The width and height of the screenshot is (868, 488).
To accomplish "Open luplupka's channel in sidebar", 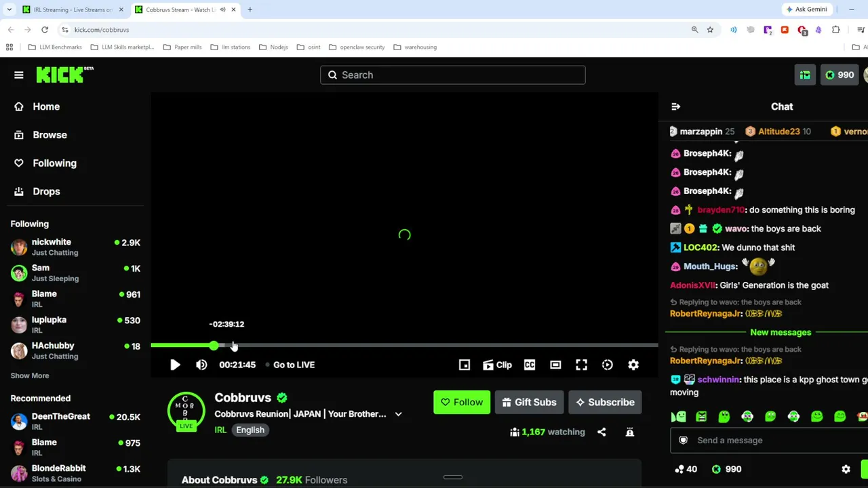I will (75, 325).
